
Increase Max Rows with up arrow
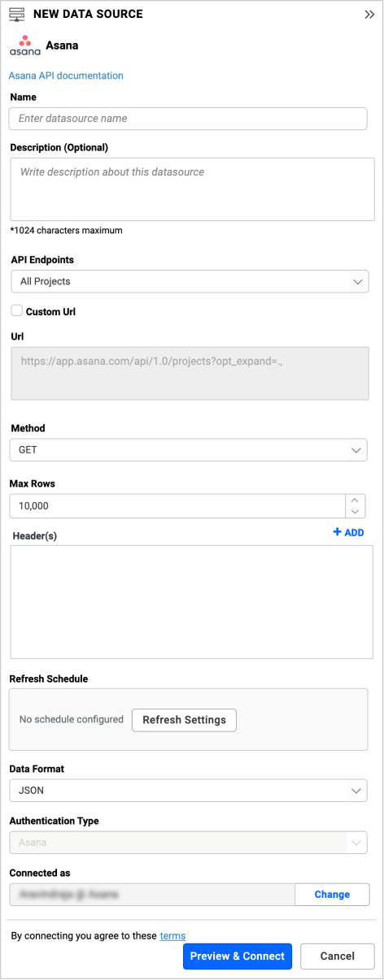pos(356,501)
